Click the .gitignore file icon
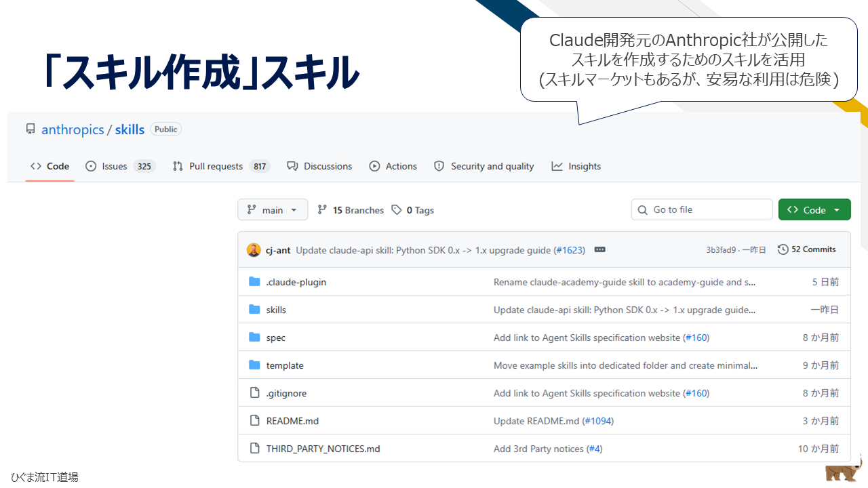Viewport: 868px width, 488px height. click(254, 393)
